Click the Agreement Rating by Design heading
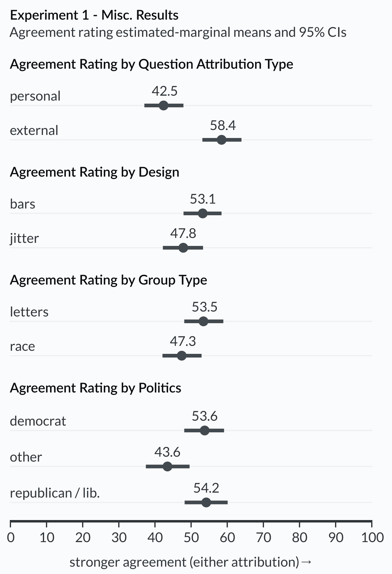Screen dimensions: 392x574 click(x=94, y=172)
